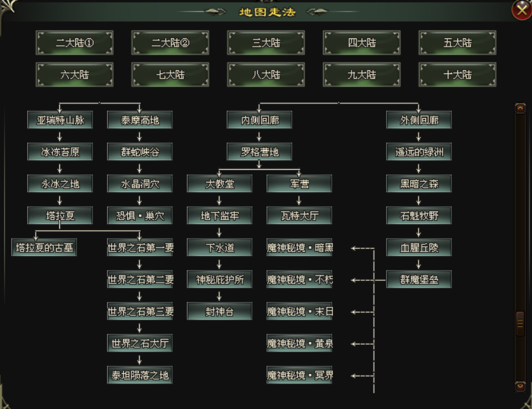This screenshot has height=409, width=532.
Task: Select the 亚瑞特山脉 map node
Action: pos(60,120)
